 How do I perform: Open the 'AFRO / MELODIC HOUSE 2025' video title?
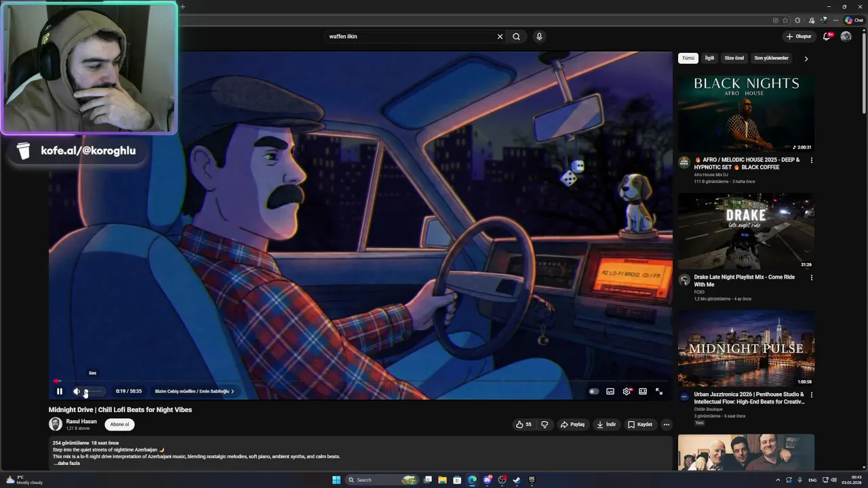(x=747, y=163)
